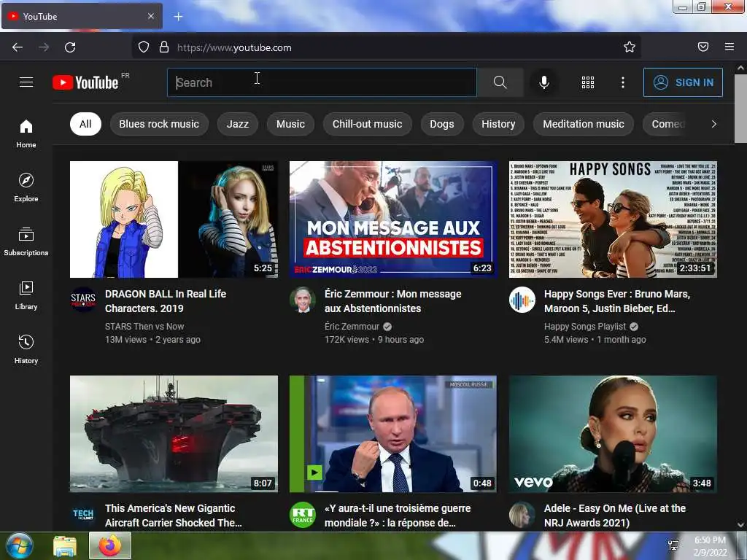Click the network tray icon
The height and width of the screenshot is (560, 747).
coord(673,545)
